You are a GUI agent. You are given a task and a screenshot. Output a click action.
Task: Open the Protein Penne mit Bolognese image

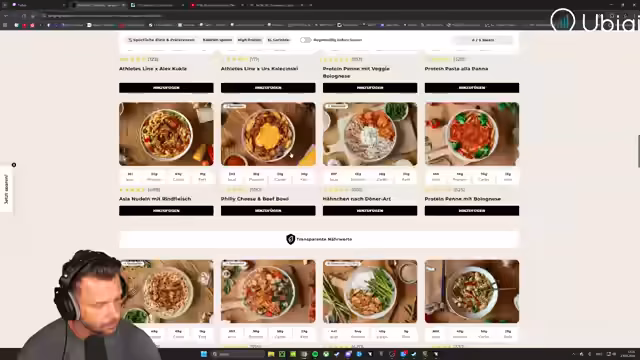point(472,134)
